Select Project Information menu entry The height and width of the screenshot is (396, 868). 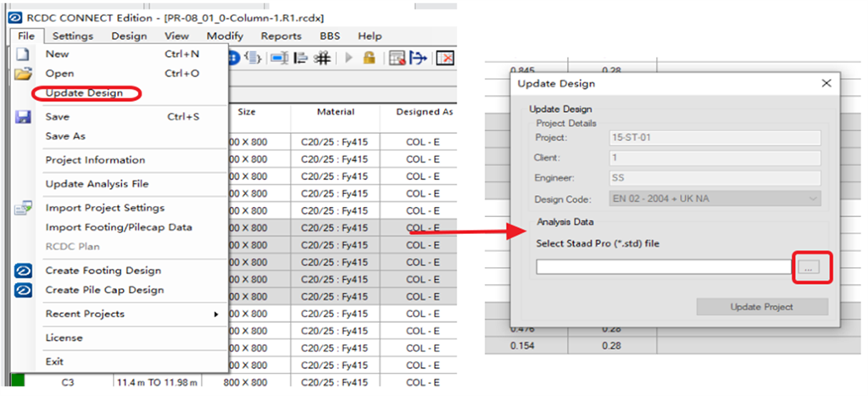pyautogui.click(x=95, y=160)
